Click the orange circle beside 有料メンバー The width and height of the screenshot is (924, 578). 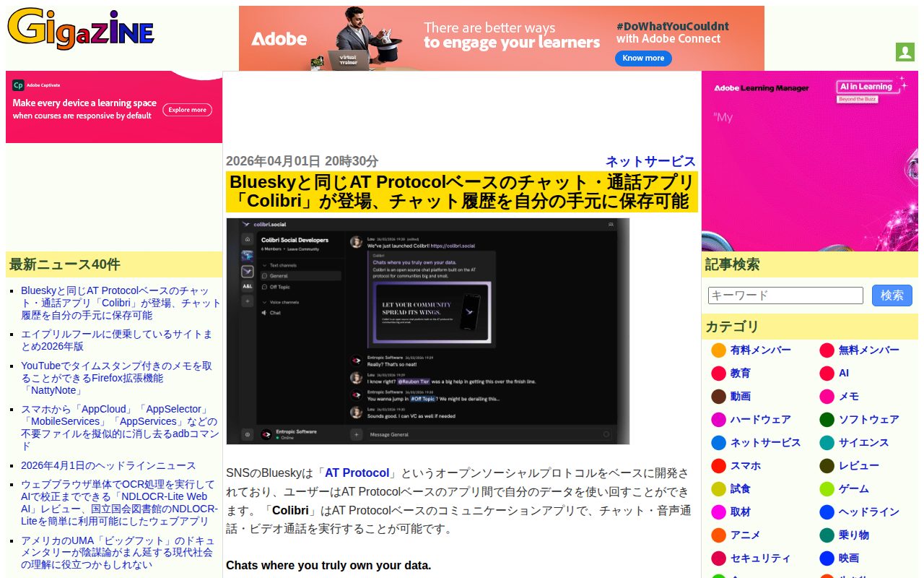(718, 350)
